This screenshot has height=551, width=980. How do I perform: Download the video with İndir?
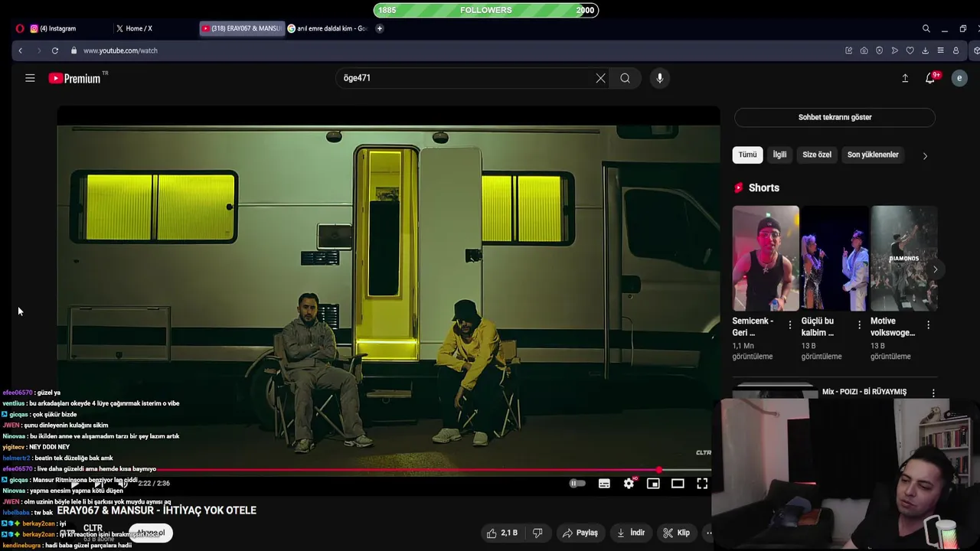click(632, 533)
